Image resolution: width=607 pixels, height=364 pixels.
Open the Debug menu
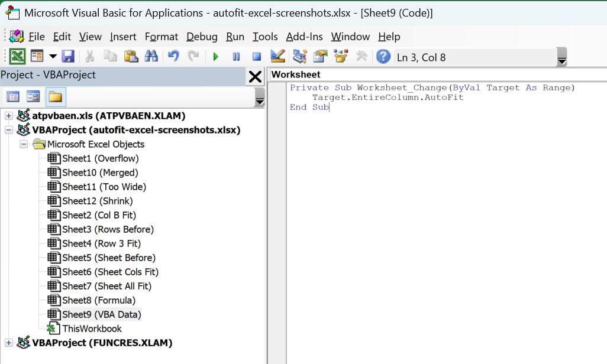click(202, 37)
